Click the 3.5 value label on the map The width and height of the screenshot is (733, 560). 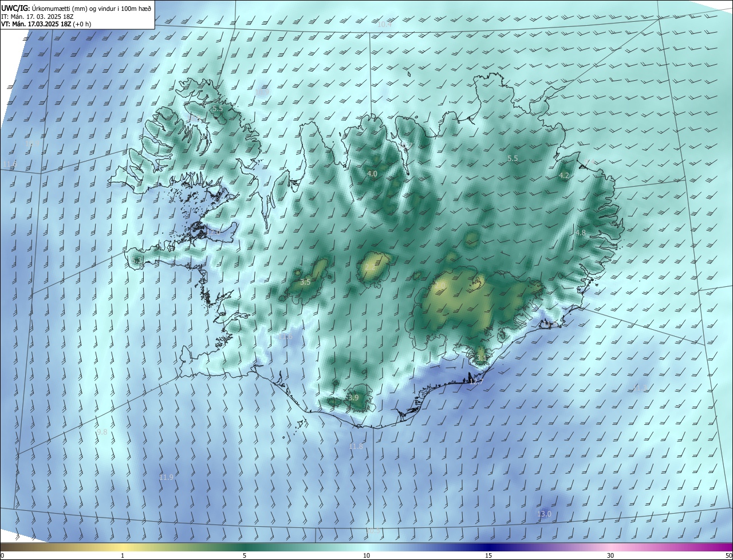pyautogui.click(x=305, y=282)
